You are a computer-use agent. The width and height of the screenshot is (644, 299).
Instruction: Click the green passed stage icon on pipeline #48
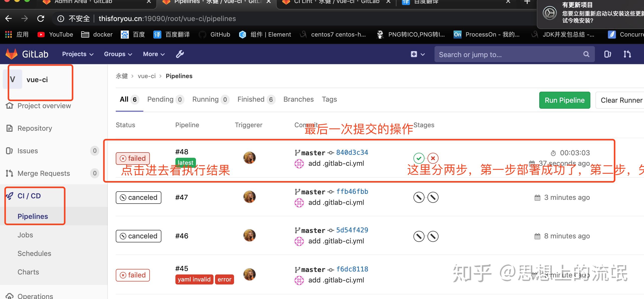418,158
